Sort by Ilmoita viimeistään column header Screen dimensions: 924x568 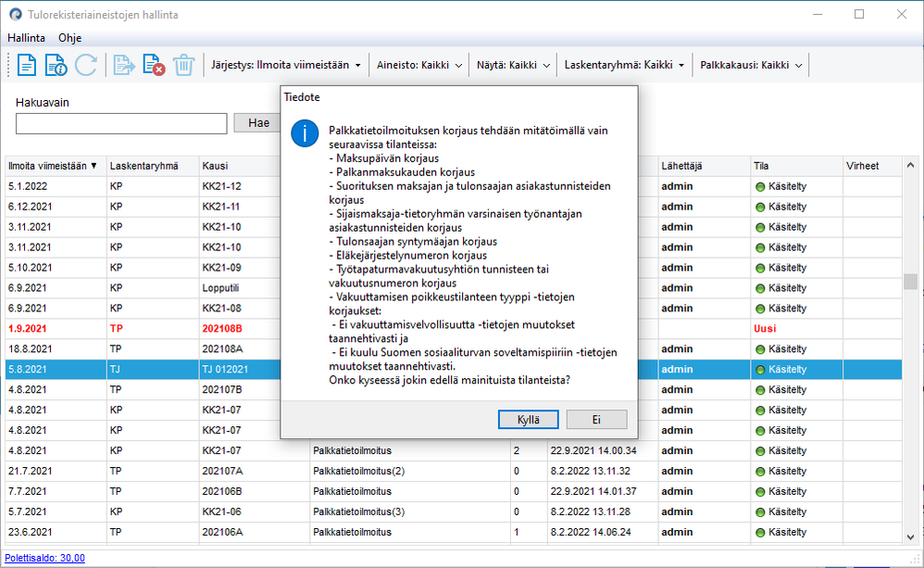pos(56,167)
